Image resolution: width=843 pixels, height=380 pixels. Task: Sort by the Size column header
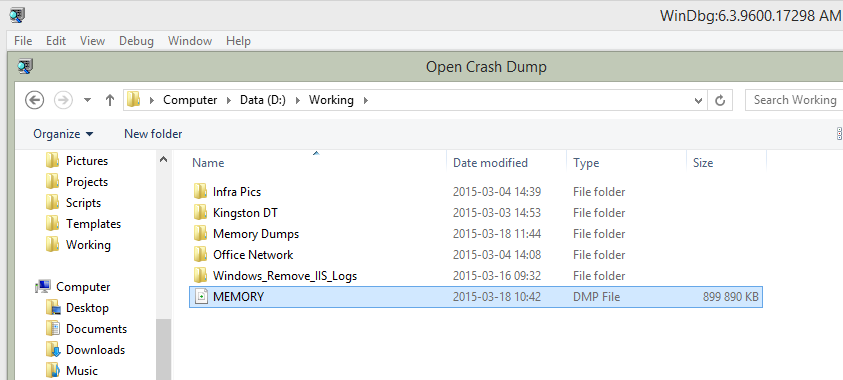703,163
